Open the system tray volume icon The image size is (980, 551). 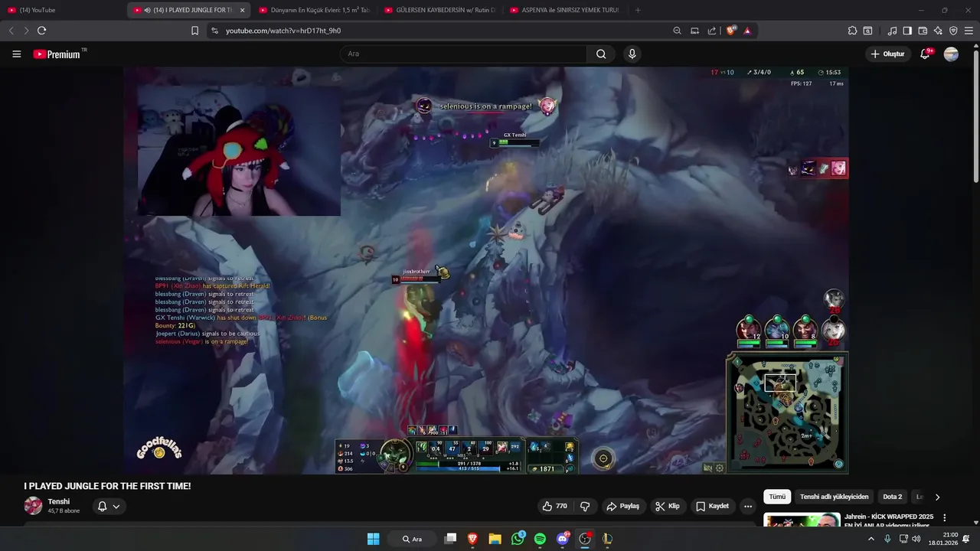(916, 539)
